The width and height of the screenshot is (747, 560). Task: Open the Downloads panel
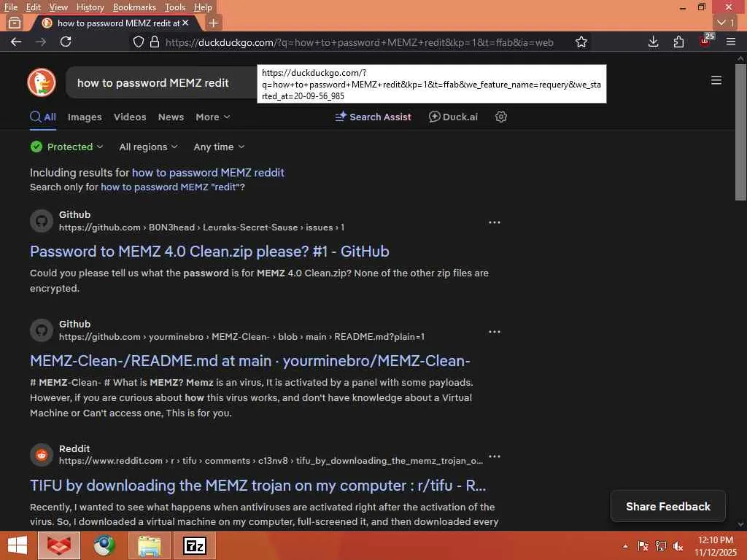(654, 42)
